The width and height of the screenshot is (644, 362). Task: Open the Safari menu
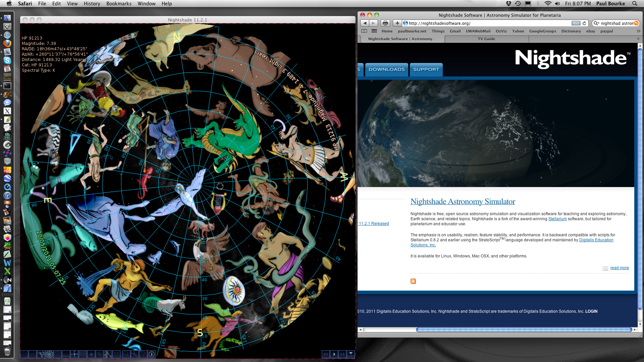point(25,4)
